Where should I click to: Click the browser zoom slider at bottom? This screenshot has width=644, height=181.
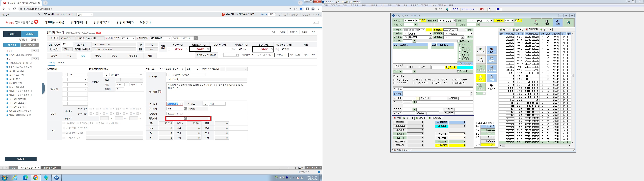[288, 168]
